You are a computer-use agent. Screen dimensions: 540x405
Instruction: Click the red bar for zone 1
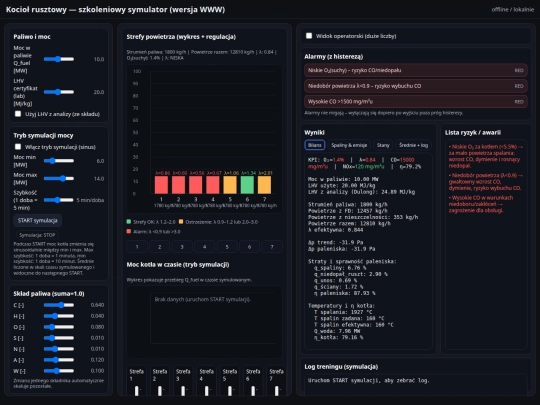coord(161,185)
